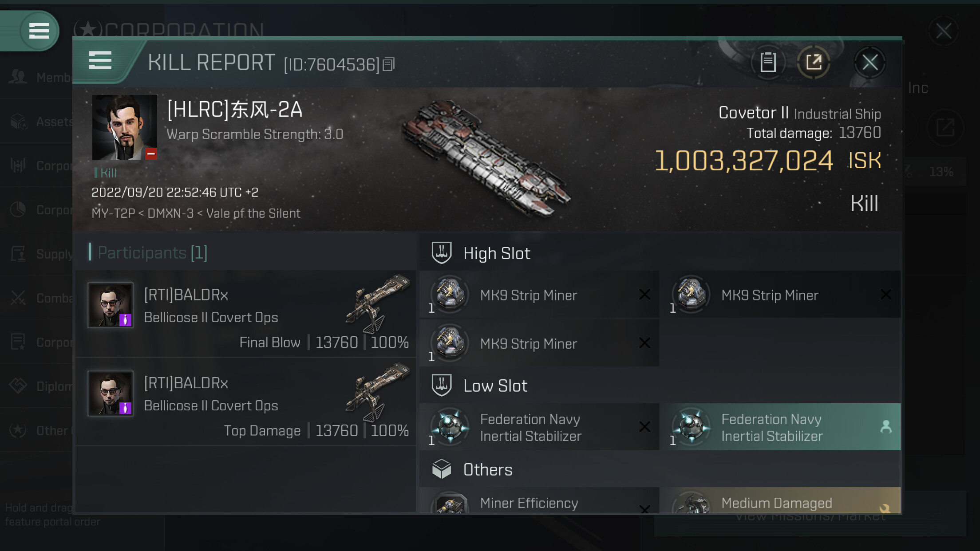Close the kill report window
The image size is (980, 551).
(869, 63)
